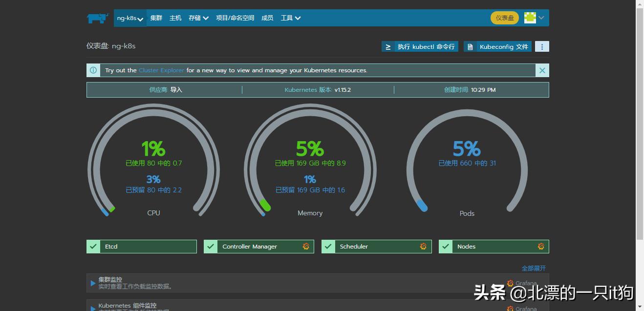Click the Scheduler check status box
Image resolution: width=644 pixels, height=311 pixels.
pos(328,247)
